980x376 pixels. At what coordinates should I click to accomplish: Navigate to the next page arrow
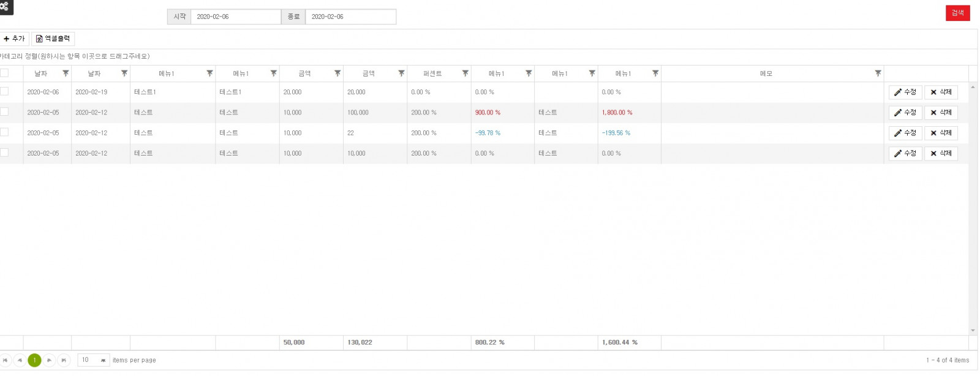(x=50, y=361)
